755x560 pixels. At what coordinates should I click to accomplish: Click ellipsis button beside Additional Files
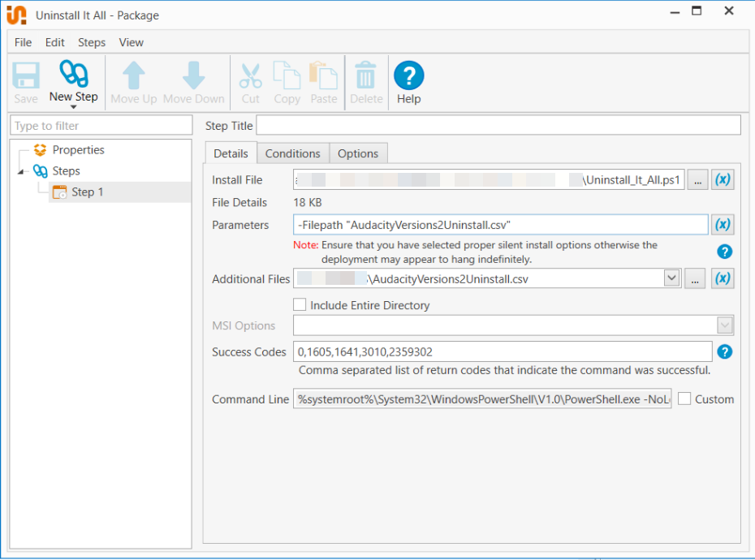pos(695,278)
